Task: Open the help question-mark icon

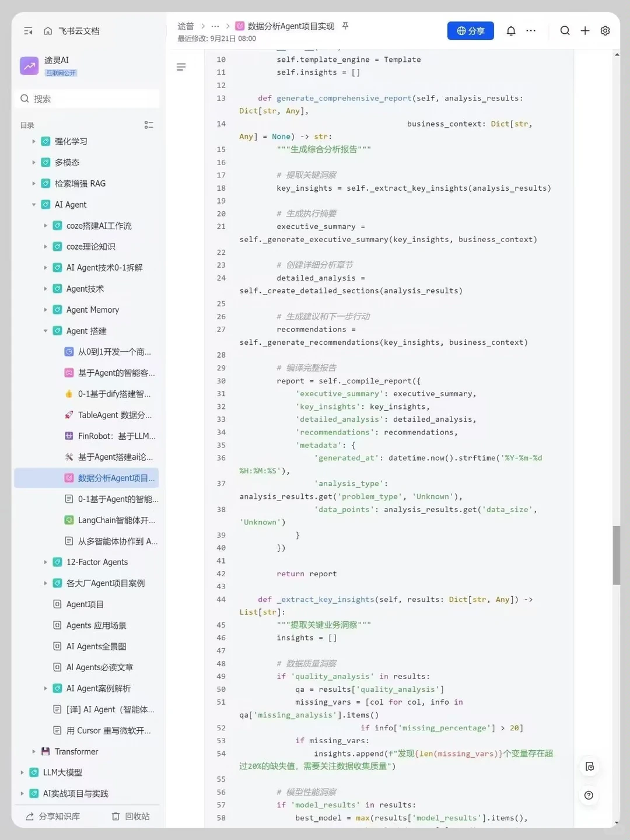Action: pos(589,795)
